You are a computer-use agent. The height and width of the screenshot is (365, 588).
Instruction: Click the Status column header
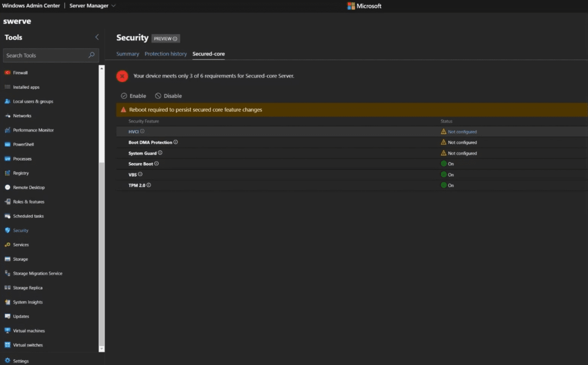point(447,121)
